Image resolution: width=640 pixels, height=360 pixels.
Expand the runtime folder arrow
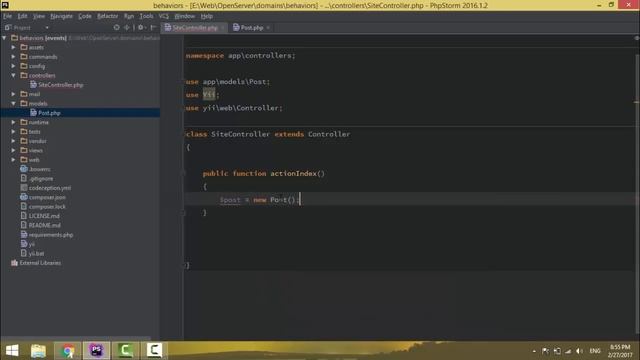point(13,122)
